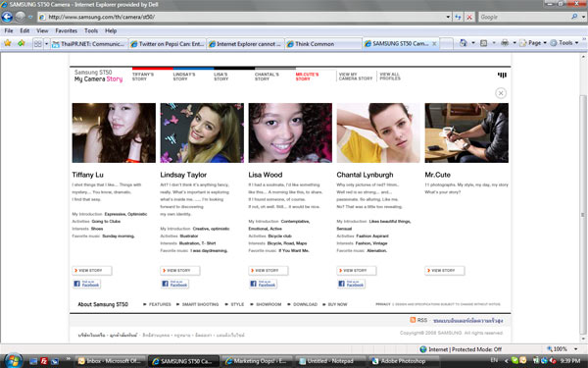Click the Home icon in command bar
This screenshot has width=588, height=368.
(464, 43)
